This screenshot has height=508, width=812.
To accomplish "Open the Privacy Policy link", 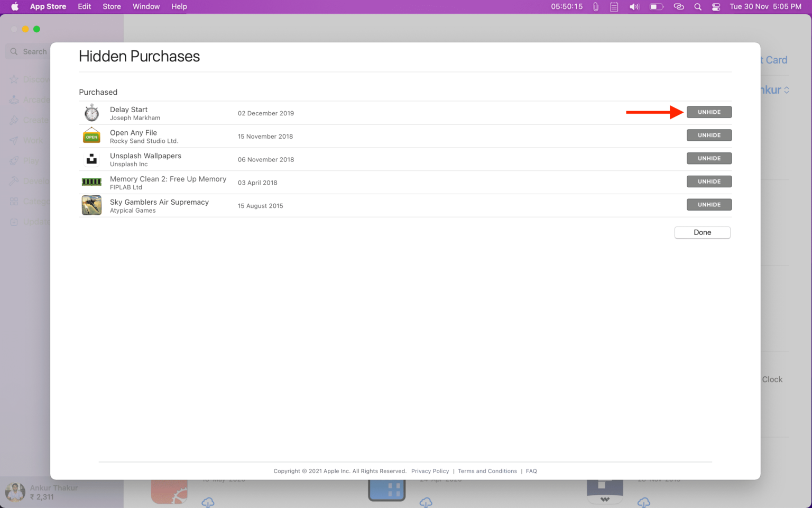I will 430,471.
